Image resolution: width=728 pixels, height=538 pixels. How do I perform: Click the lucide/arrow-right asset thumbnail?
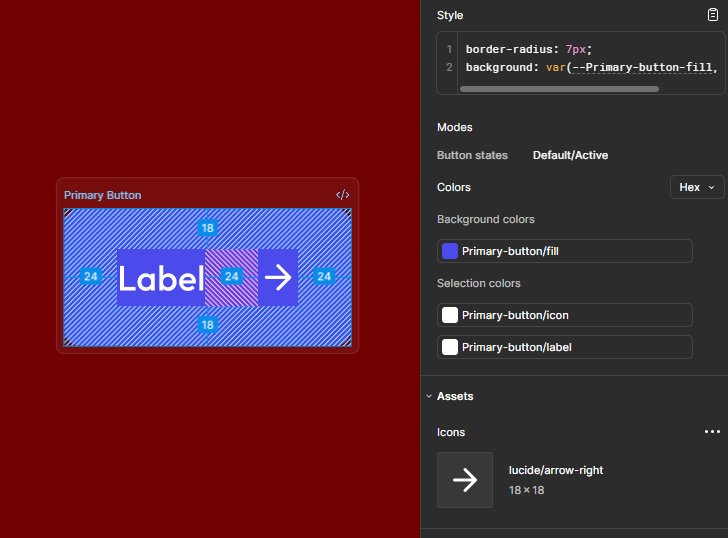465,480
